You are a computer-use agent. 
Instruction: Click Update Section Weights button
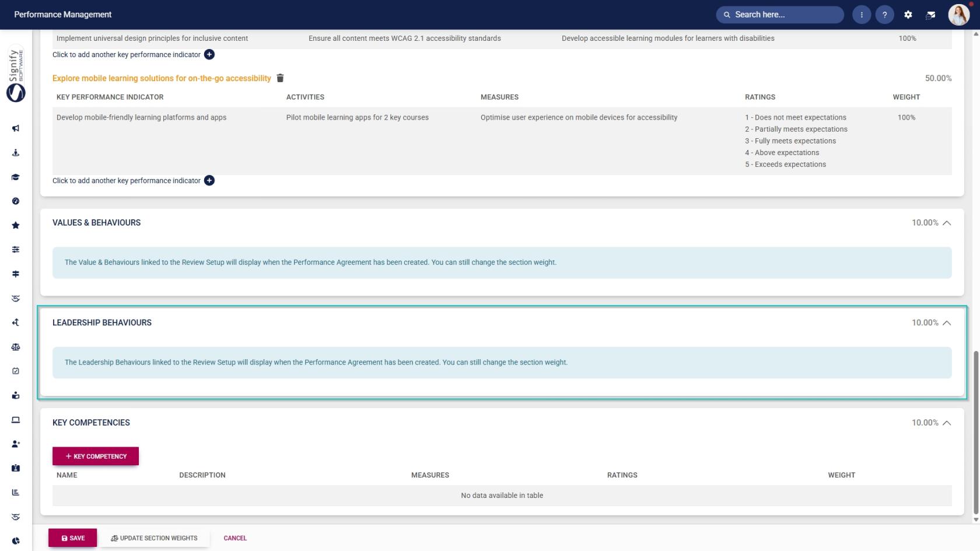155,538
